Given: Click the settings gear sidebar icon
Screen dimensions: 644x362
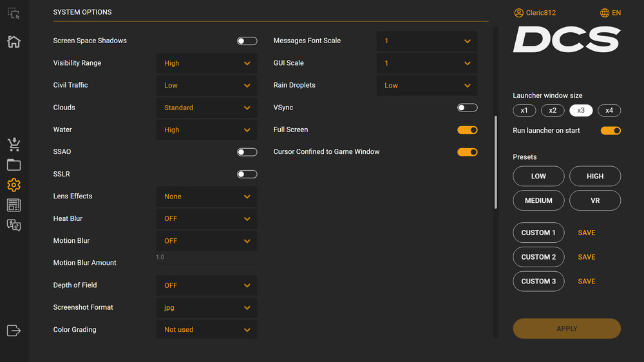Looking at the screenshot, I should pos(14,185).
